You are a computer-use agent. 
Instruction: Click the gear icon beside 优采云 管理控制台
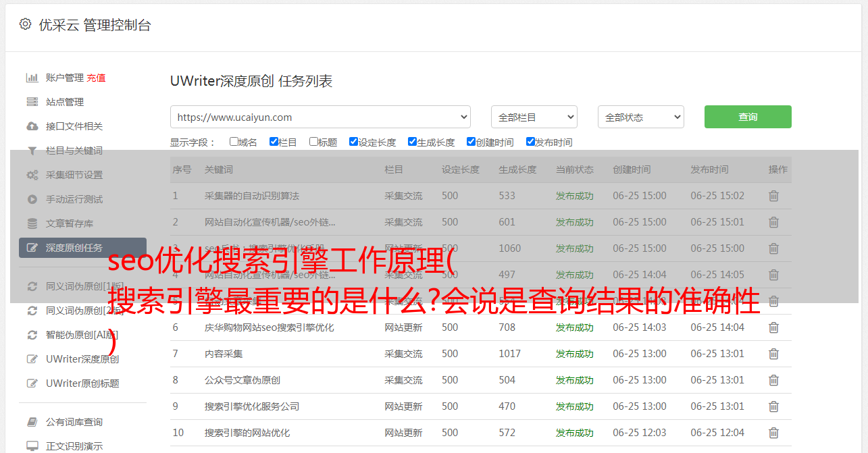tap(25, 24)
